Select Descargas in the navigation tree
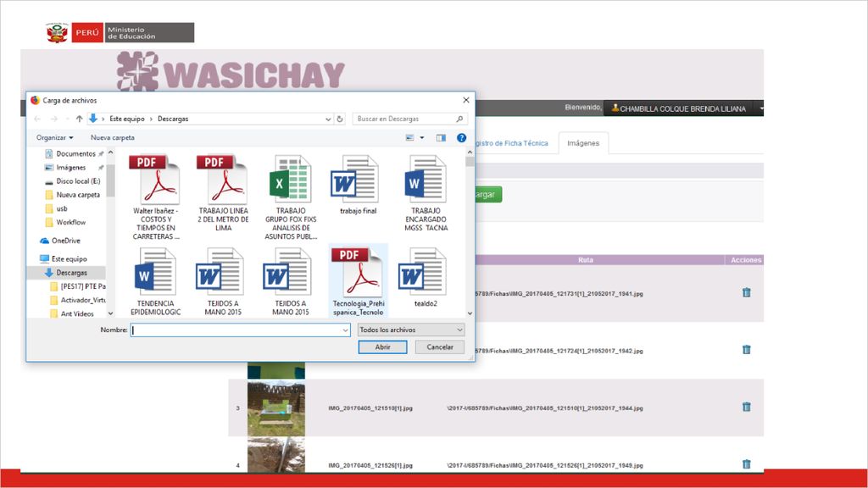868x488 pixels. (71, 273)
